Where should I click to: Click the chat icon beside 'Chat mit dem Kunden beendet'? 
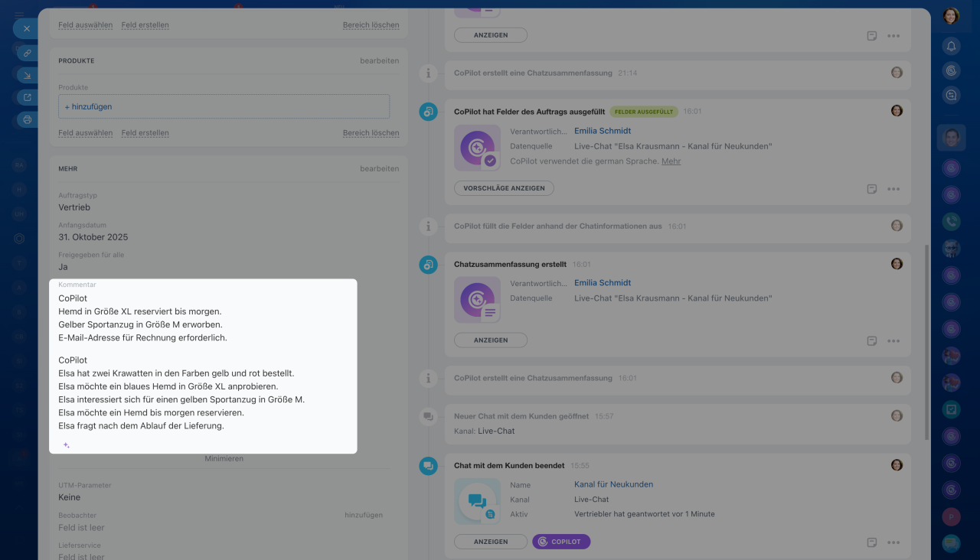(429, 466)
